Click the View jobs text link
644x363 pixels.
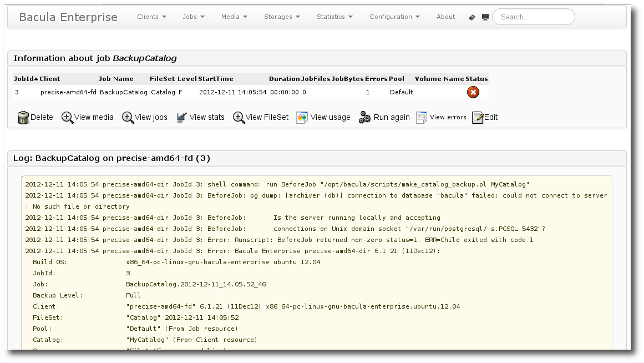(x=151, y=118)
